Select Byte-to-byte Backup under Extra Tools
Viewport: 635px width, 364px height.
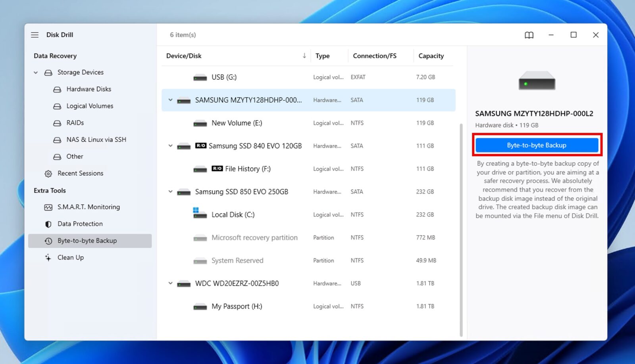pos(87,240)
